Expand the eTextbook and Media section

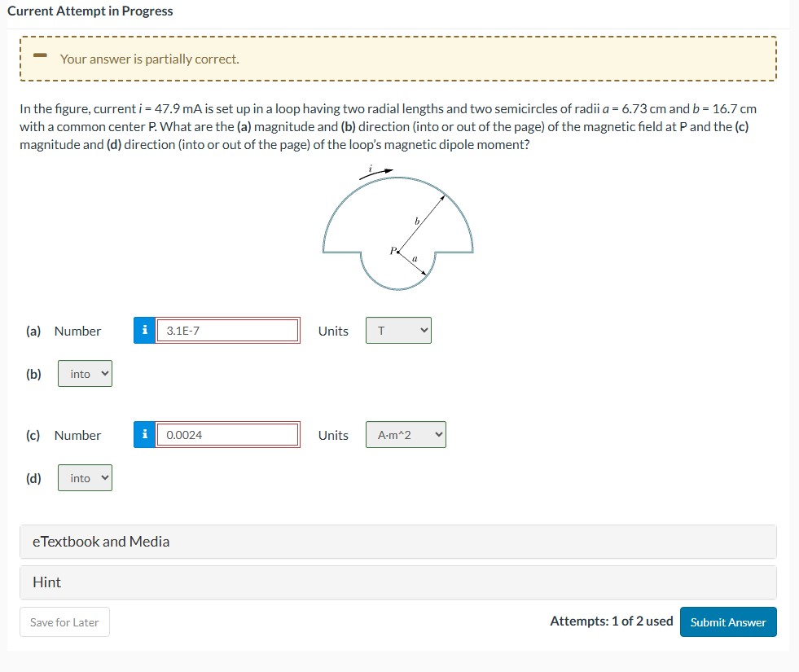click(x=101, y=541)
